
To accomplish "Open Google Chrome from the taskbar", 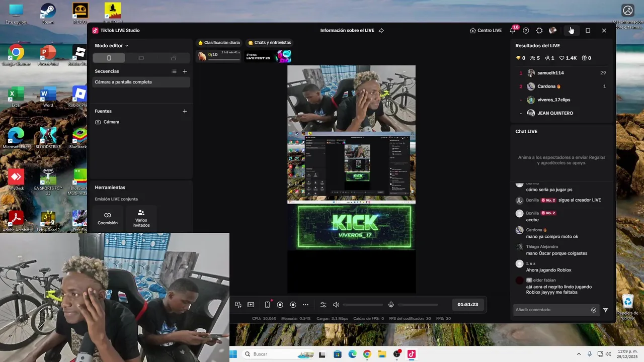I will pyautogui.click(x=367, y=354).
